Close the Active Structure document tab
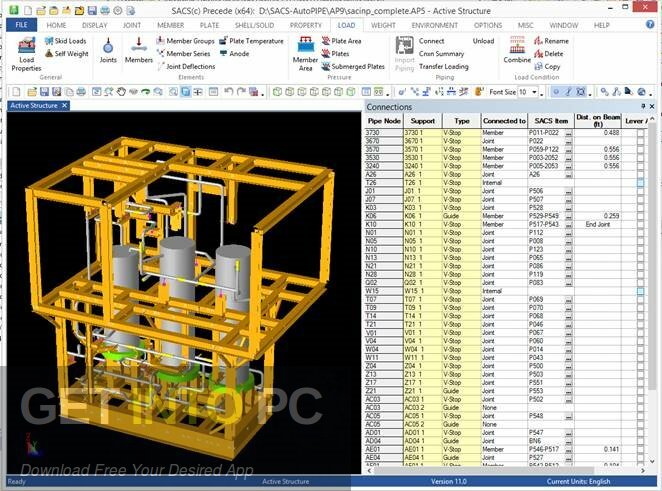This screenshot has height=491, width=662. [64, 106]
